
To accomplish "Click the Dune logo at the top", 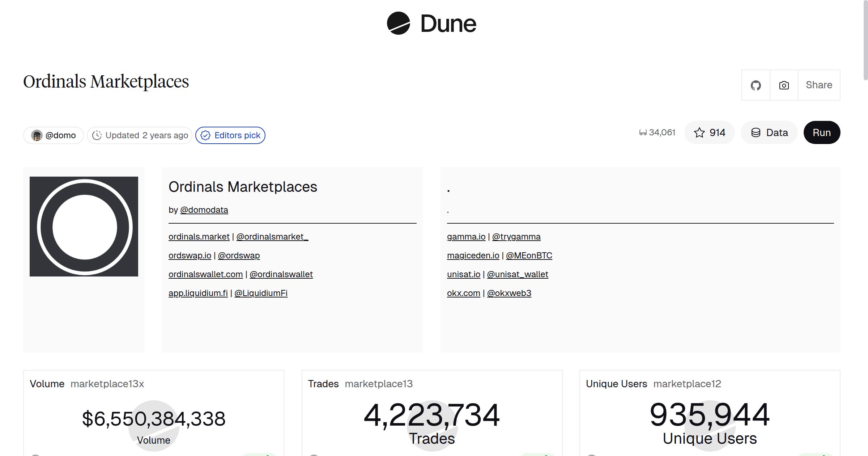I will [432, 24].
